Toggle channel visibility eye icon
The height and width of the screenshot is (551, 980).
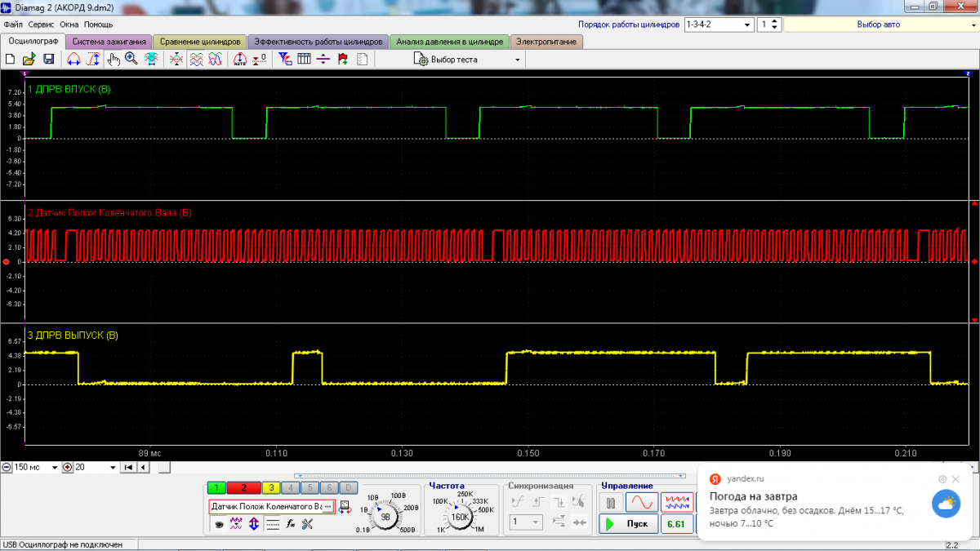point(219,525)
